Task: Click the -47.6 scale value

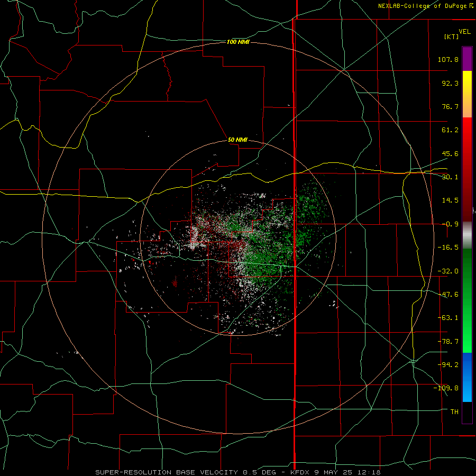Action: click(x=448, y=295)
